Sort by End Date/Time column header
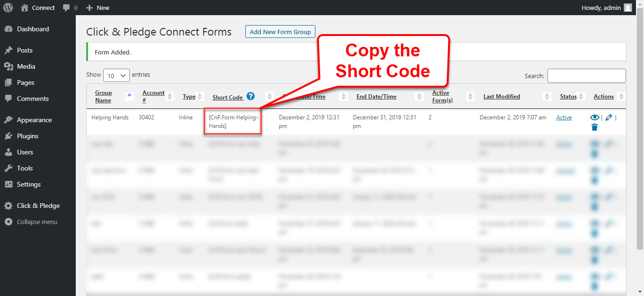 tap(376, 97)
